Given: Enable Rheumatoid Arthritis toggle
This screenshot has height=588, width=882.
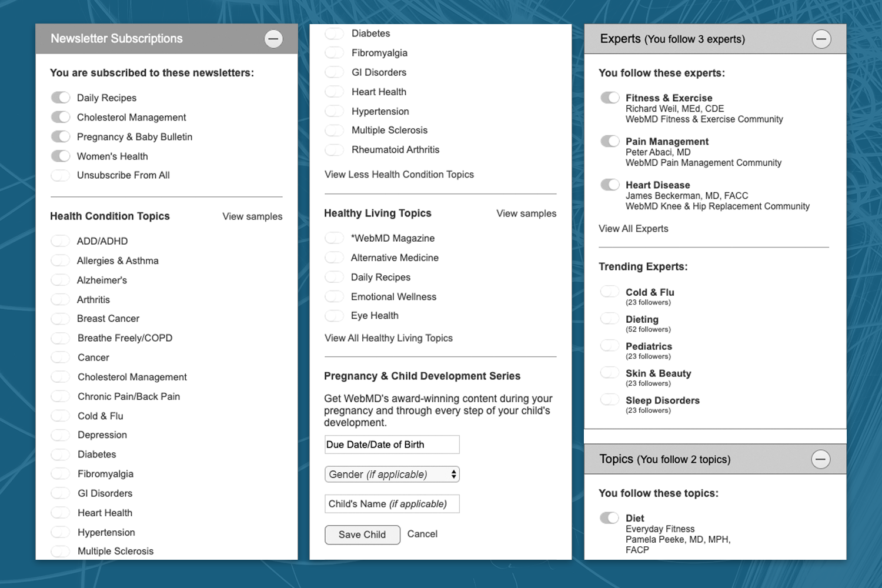Looking at the screenshot, I should [335, 150].
